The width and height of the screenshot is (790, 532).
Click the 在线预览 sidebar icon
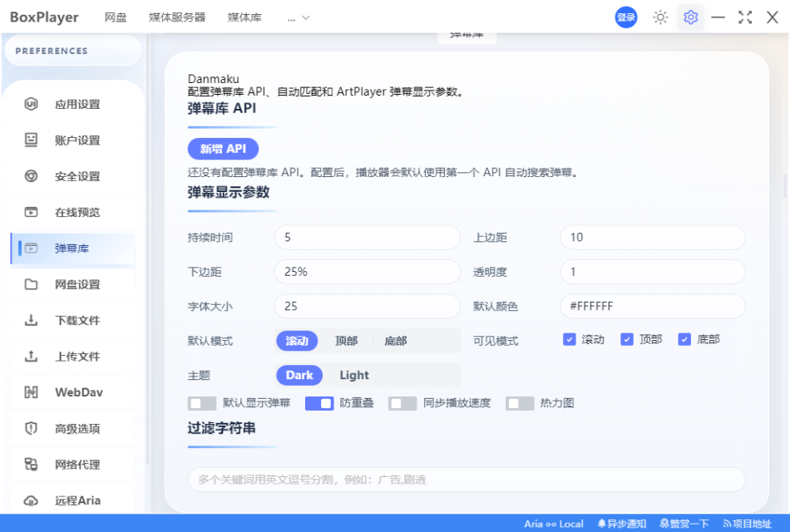(x=32, y=212)
